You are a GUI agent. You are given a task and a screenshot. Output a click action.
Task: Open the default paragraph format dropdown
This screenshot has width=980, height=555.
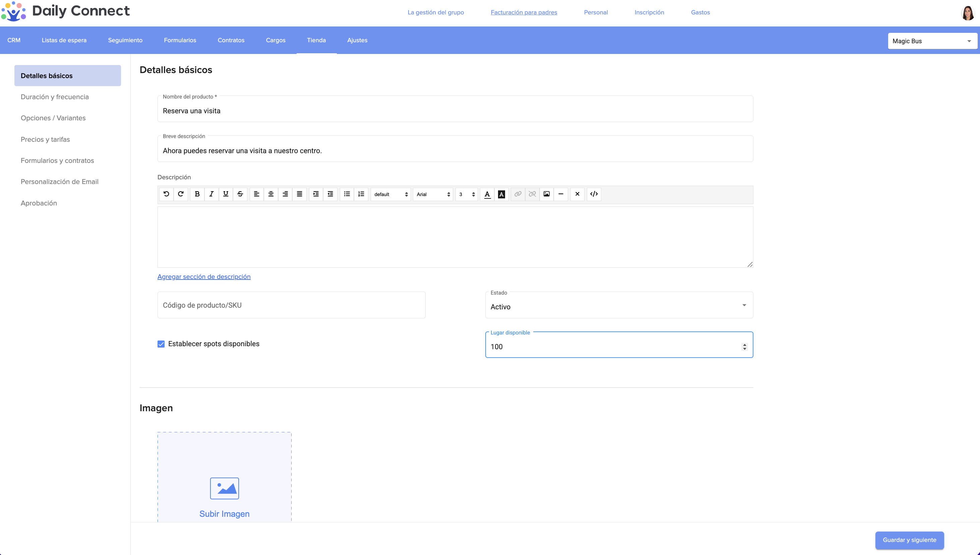pyautogui.click(x=390, y=194)
